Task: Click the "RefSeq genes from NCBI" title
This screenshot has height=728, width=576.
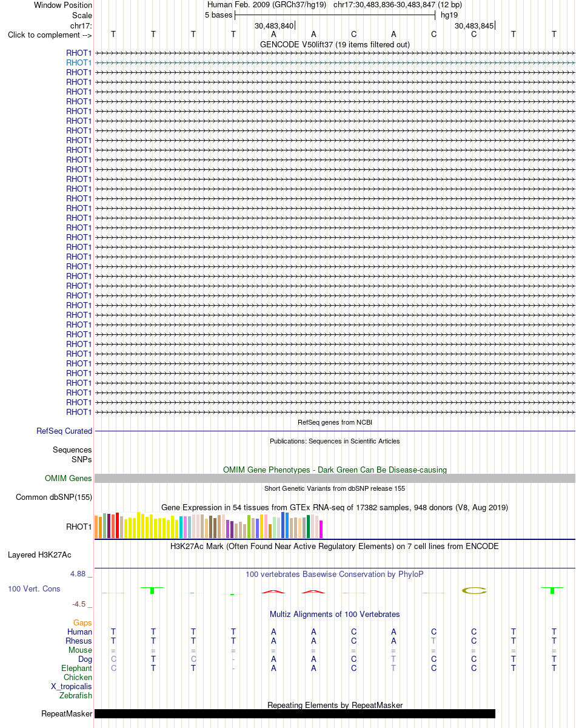Action: click(x=335, y=422)
